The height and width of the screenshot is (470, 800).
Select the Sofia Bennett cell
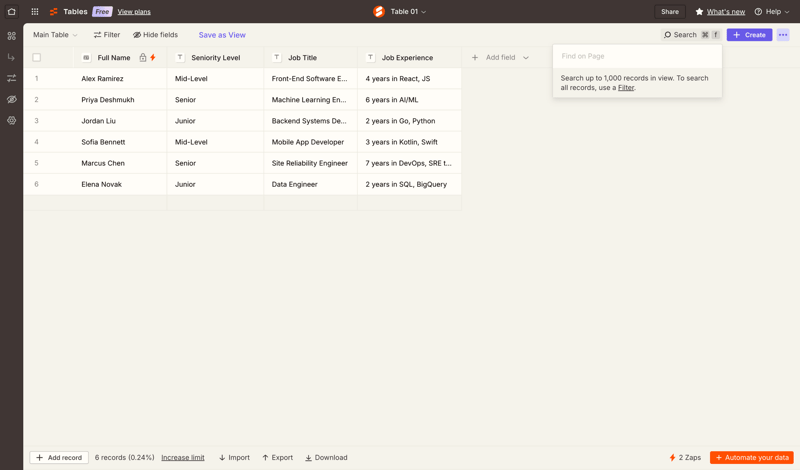[120, 142]
